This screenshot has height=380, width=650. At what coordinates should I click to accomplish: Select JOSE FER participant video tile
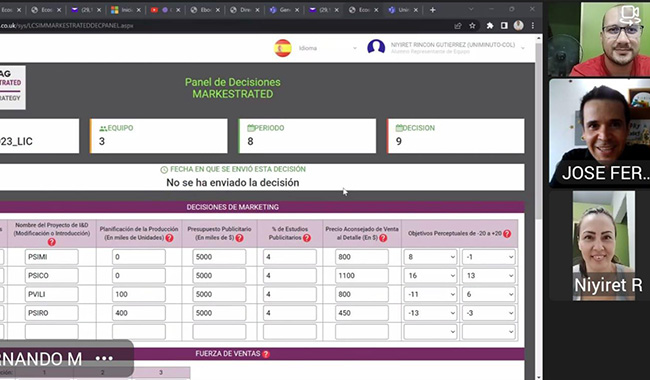[x=599, y=133]
